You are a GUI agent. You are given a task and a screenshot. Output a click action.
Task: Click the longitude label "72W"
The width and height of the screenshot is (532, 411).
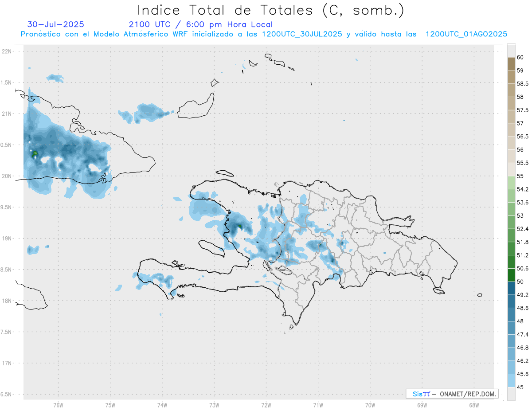266,405
